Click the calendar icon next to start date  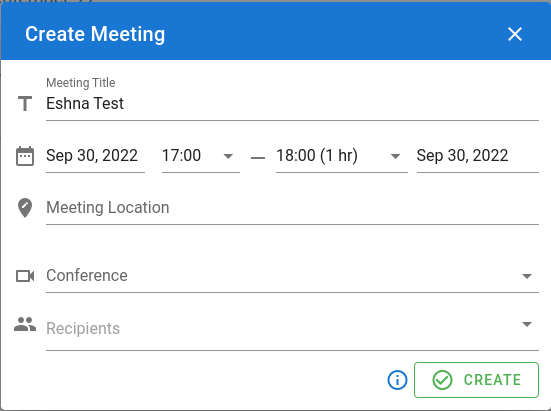25,156
